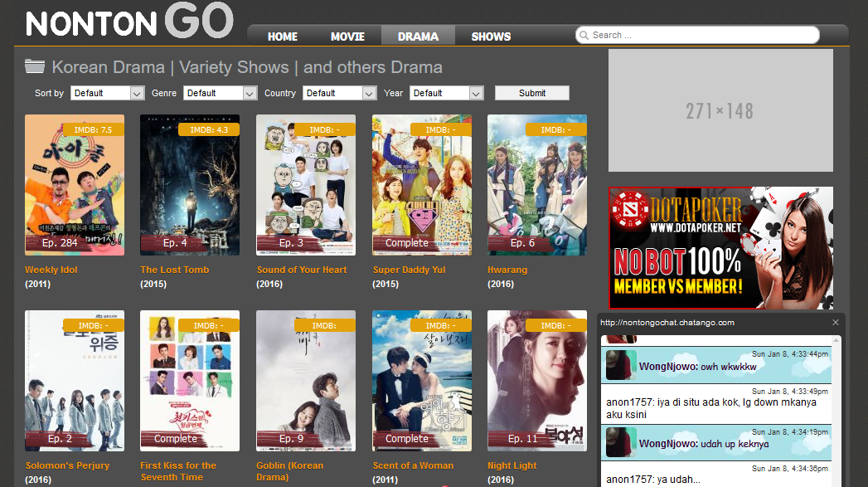
Task: Click the Weekly Idol title link
Action: [51, 270]
